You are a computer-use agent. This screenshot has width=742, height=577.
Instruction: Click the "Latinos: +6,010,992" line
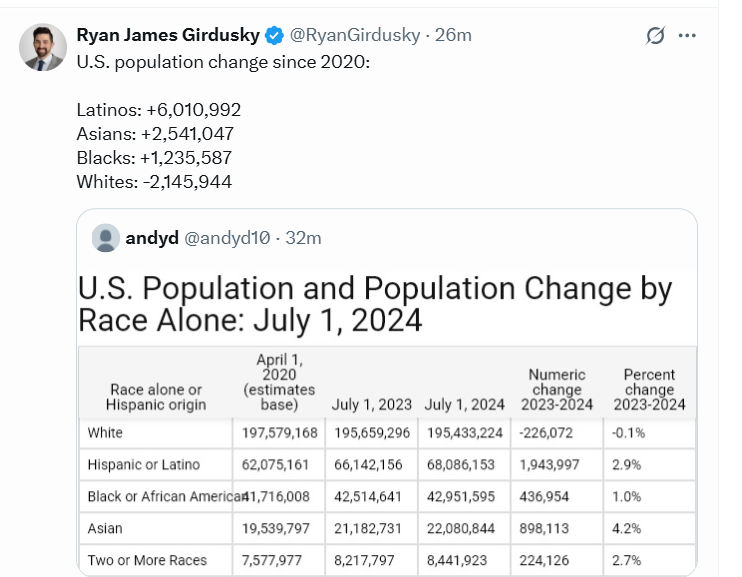(x=158, y=110)
